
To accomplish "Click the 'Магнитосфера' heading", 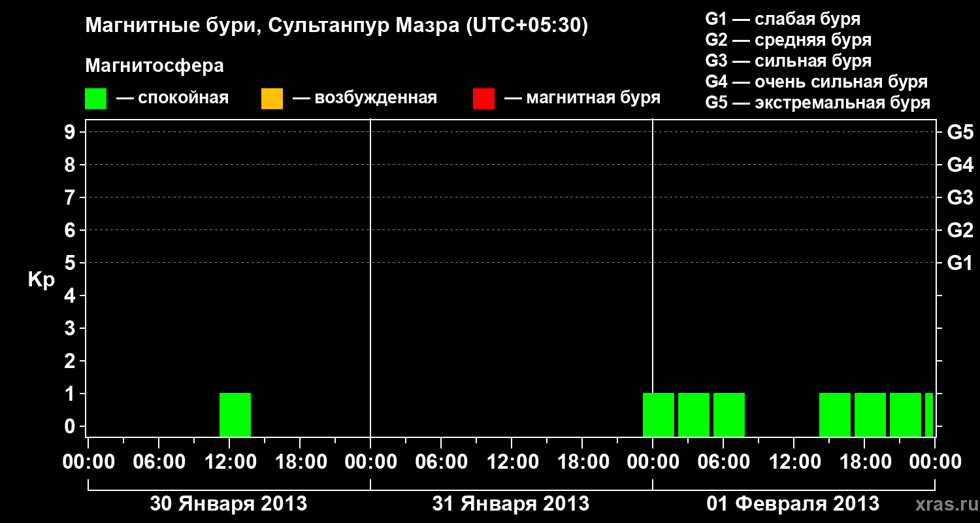I will (155, 66).
